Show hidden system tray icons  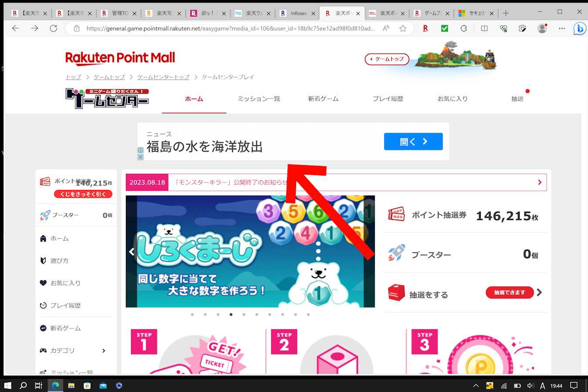pos(476,385)
